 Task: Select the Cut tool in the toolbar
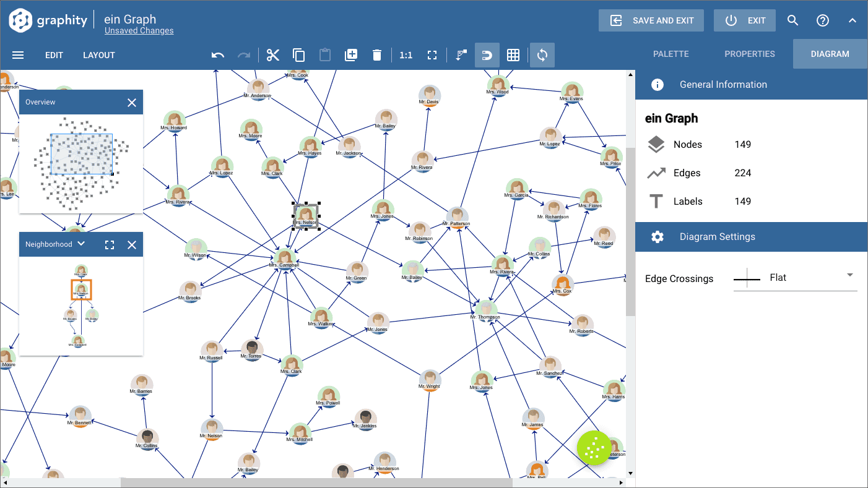tap(272, 54)
